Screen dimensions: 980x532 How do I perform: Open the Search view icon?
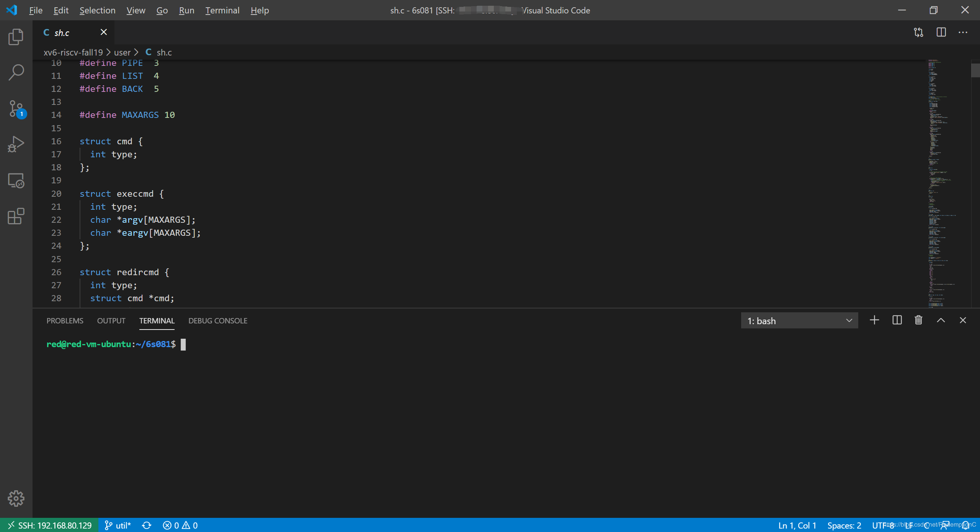click(16, 72)
